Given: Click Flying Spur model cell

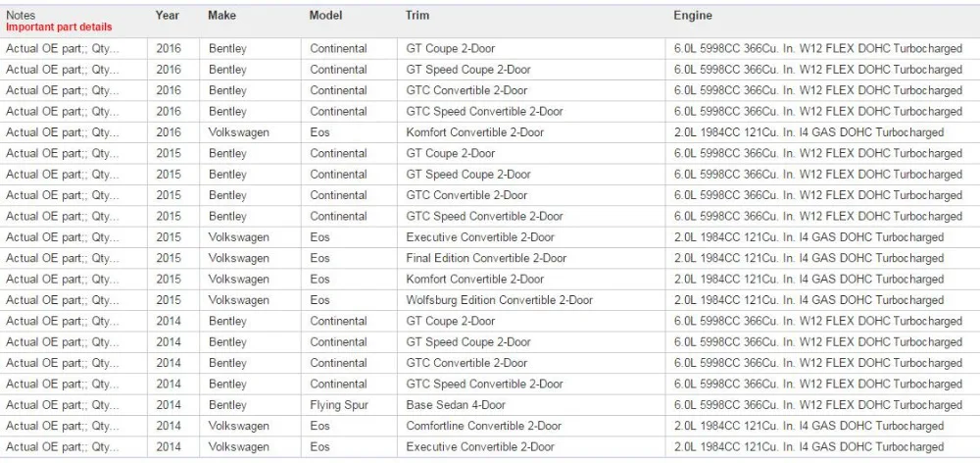Looking at the screenshot, I should click(x=339, y=405).
